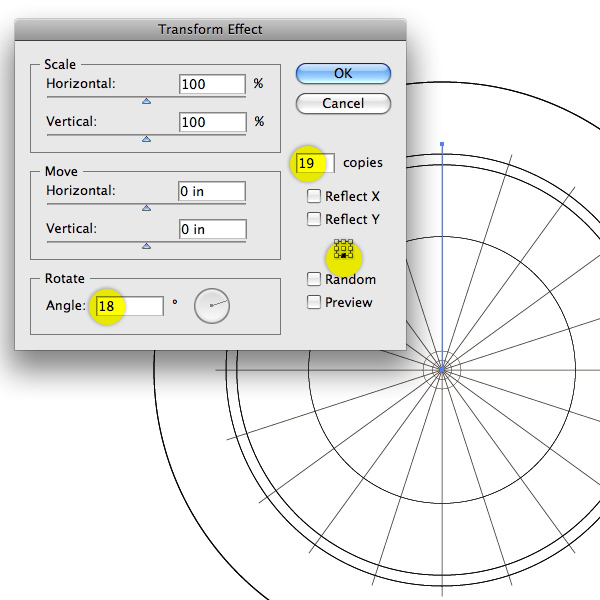Click the Move Vertical slider handle
The width and height of the screenshot is (600, 600).
[146, 246]
